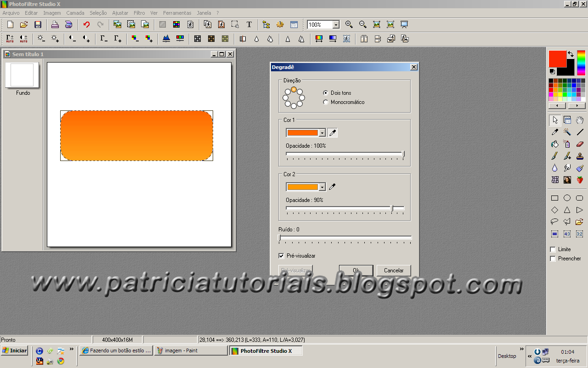Pick the line tool in the tool palette

[x=580, y=132]
